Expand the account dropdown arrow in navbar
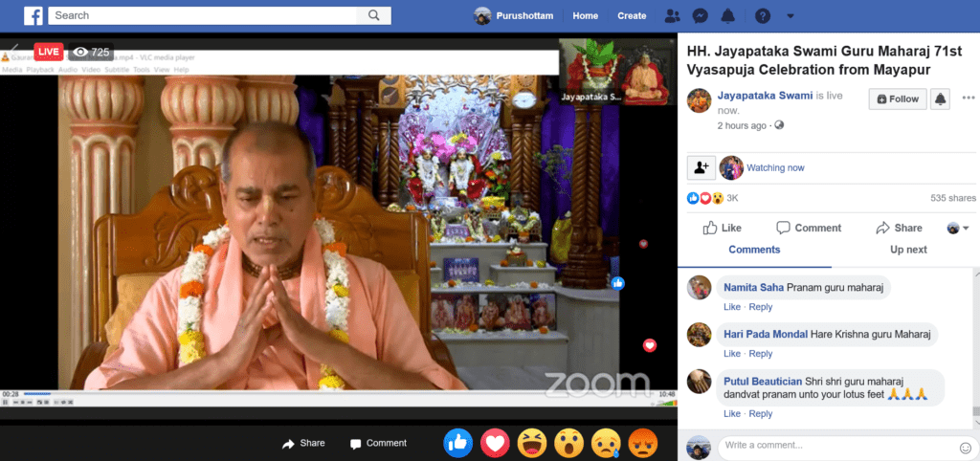This screenshot has width=980, height=461. pos(790,16)
